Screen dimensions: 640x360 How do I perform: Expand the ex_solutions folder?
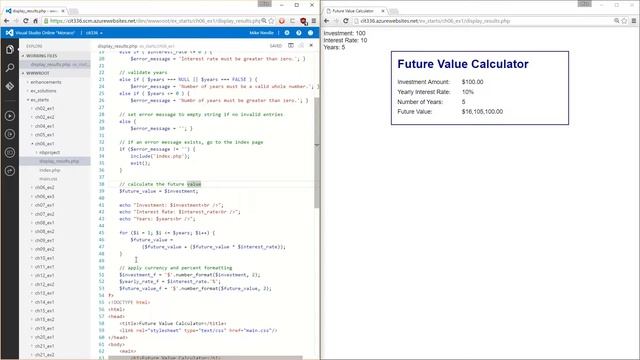42,91
